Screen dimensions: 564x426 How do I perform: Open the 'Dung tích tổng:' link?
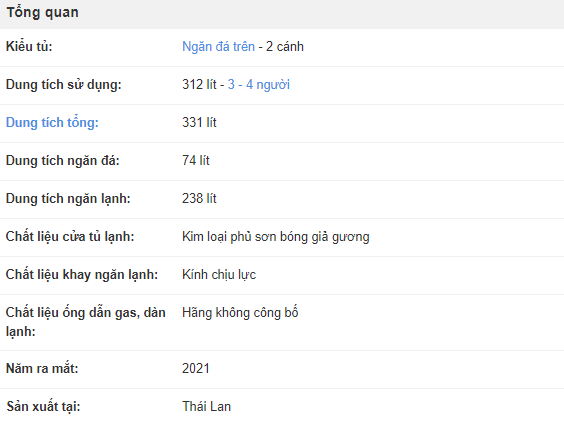pos(52,123)
